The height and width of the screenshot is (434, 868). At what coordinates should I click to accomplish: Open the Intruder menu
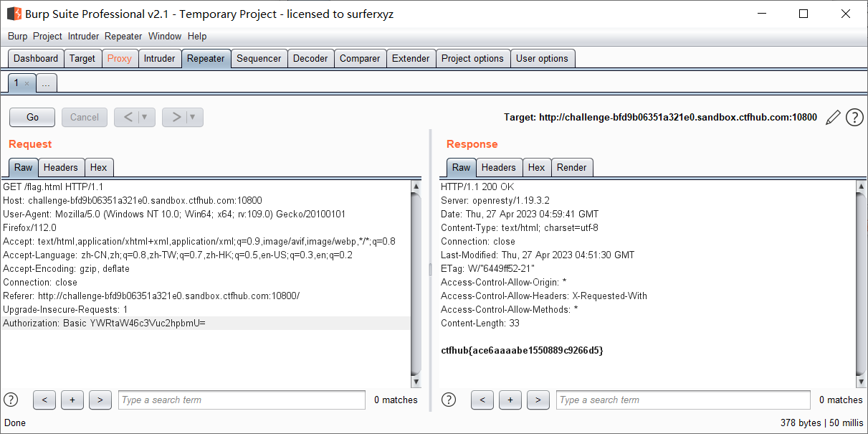(x=84, y=36)
